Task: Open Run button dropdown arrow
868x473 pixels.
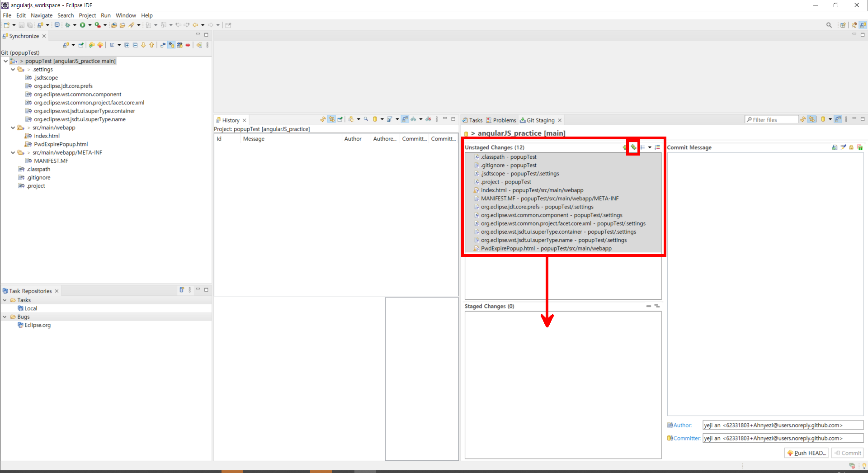Action: point(90,25)
